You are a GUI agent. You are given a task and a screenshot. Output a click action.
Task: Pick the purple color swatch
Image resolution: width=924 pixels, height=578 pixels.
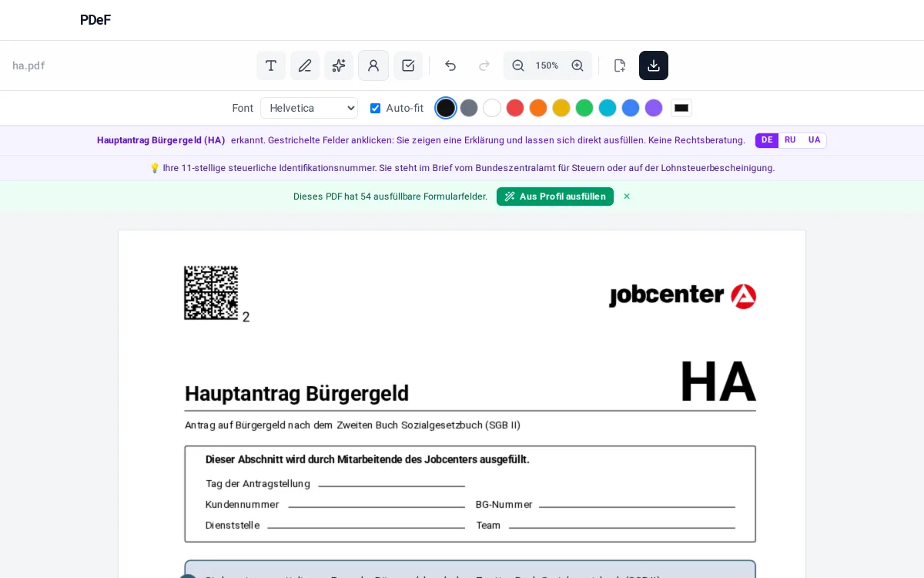654,108
